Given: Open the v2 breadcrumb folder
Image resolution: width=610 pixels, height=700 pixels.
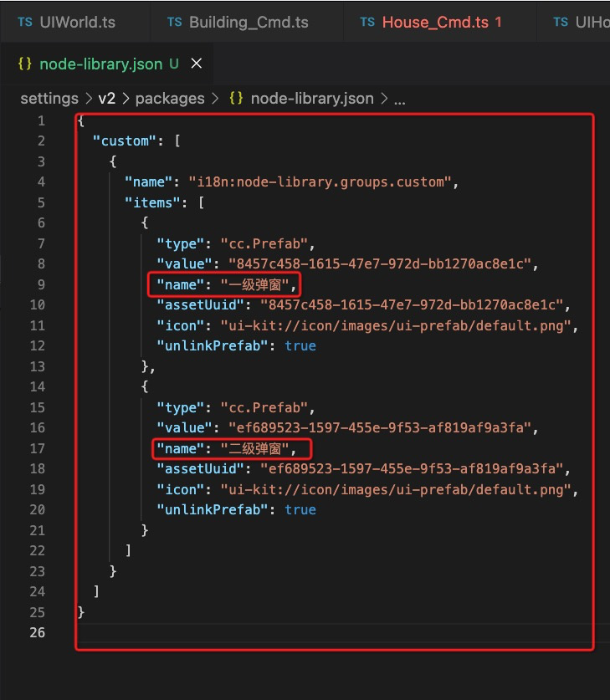Looking at the screenshot, I should tap(107, 98).
